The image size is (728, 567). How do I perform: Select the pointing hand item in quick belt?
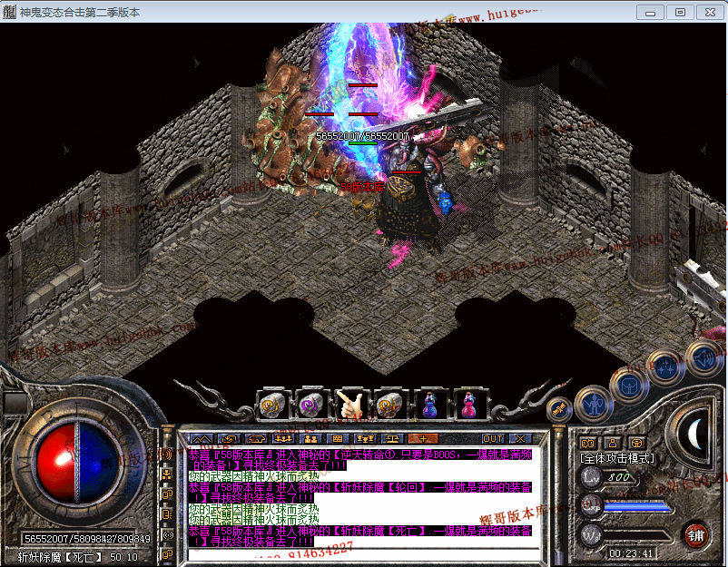(351, 405)
